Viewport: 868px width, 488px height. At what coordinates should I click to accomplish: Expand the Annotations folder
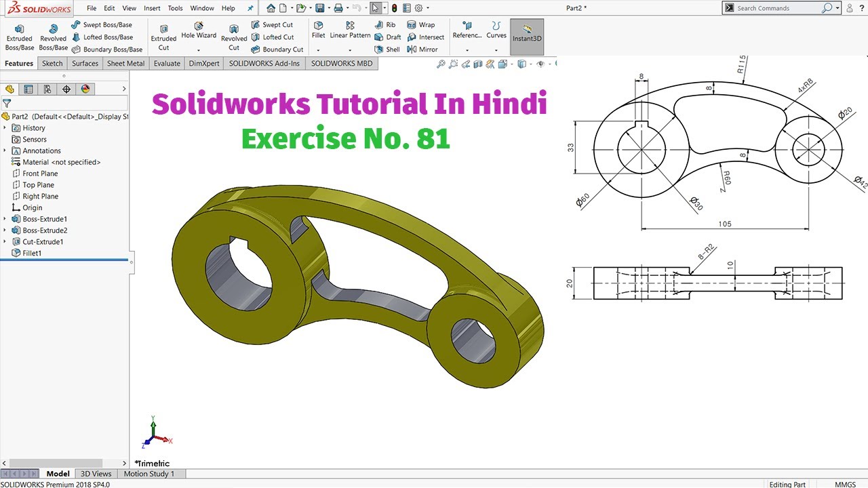(5, 150)
